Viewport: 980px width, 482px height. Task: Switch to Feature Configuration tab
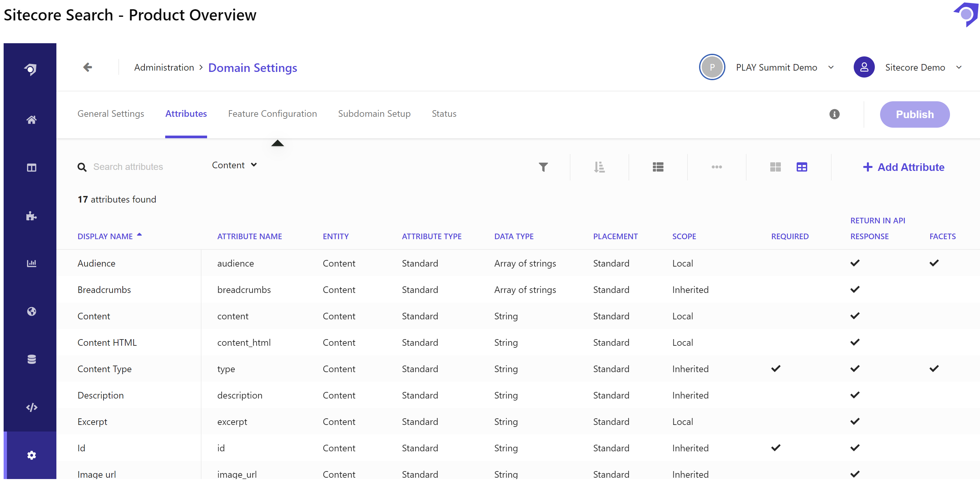point(272,113)
